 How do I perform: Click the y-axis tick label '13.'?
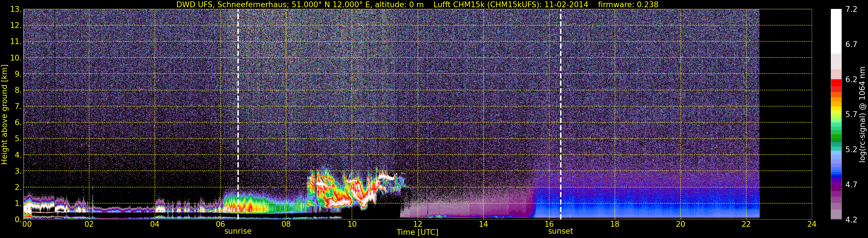[x=16, y=9]
